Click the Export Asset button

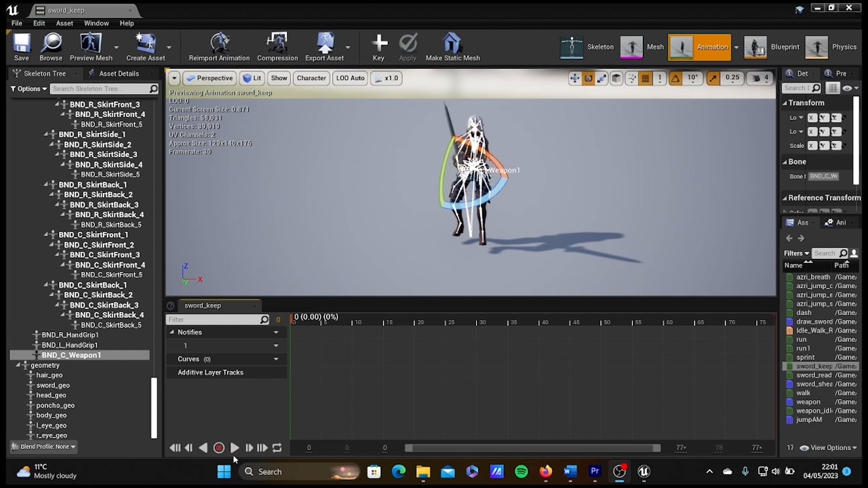[325, 45]
